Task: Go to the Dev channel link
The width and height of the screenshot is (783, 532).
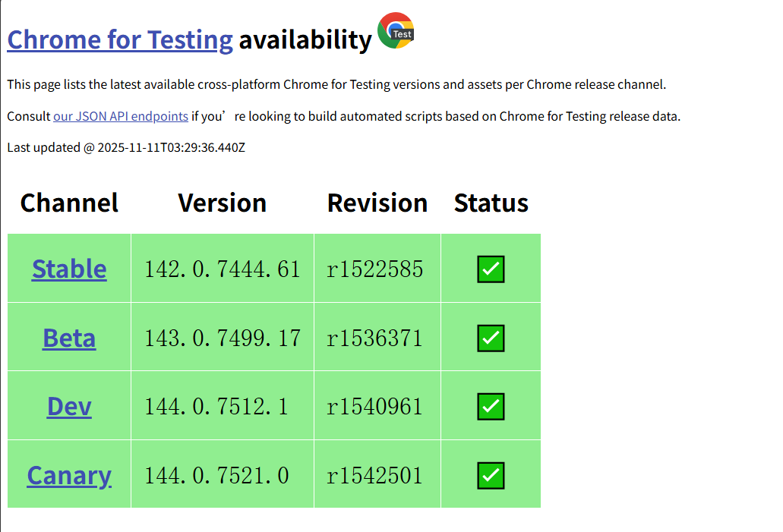Action: (x=69, y=407)
